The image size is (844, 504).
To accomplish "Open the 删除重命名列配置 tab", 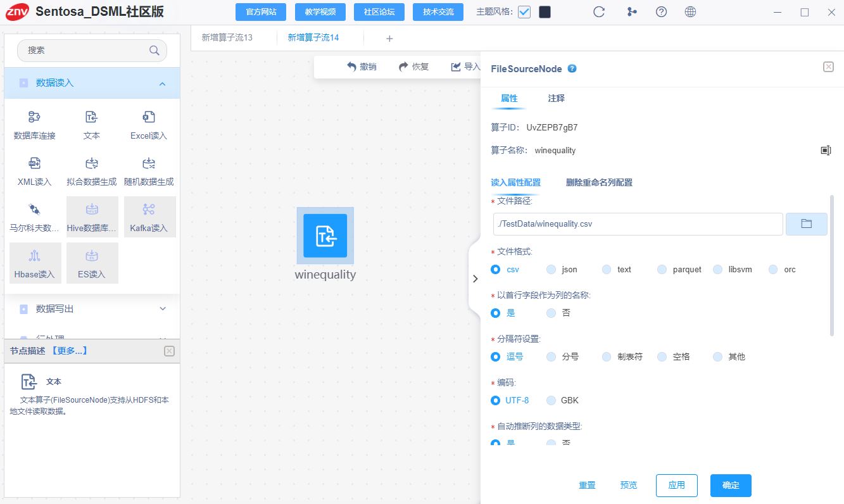I will [x=599, y=182].
